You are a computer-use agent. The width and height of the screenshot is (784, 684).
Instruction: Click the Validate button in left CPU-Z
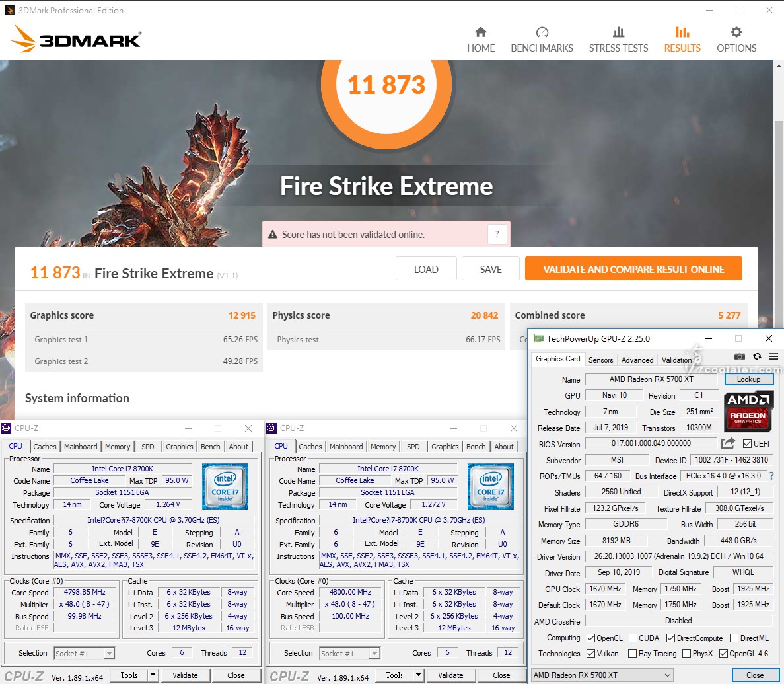click(185, 675)
